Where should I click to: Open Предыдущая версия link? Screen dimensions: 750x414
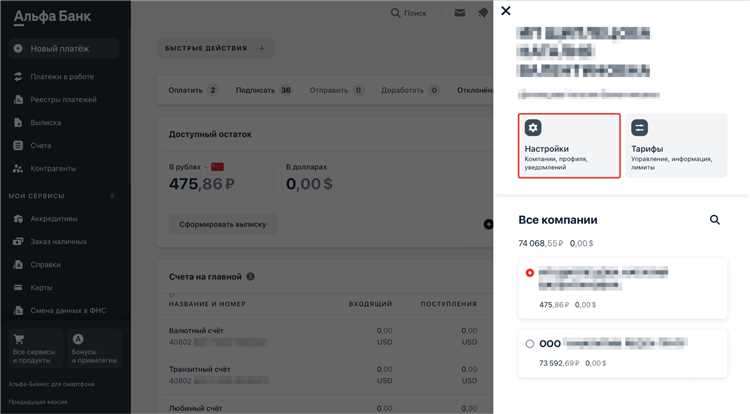point(38,402)
